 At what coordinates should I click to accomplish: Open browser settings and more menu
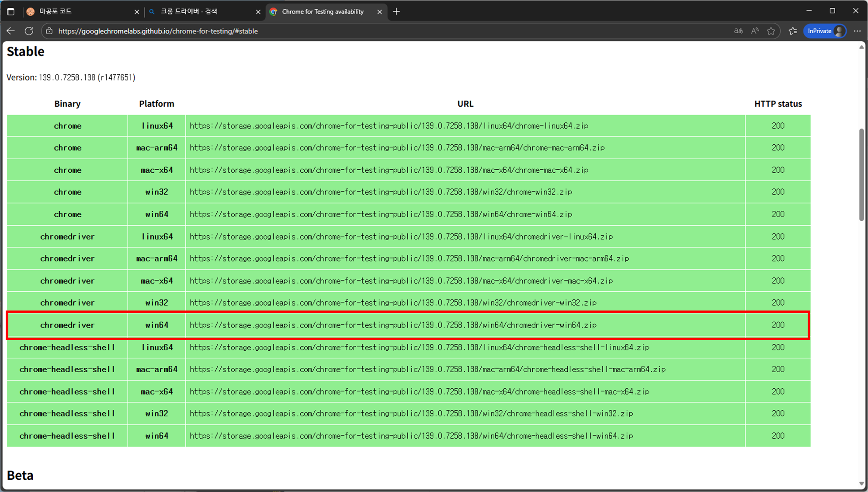(x=857, y=31)
